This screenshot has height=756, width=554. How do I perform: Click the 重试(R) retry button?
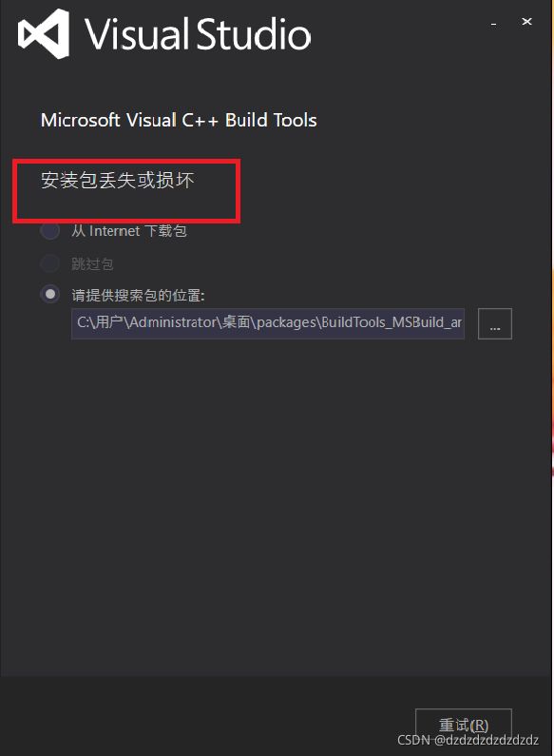(x=464, y=725)
